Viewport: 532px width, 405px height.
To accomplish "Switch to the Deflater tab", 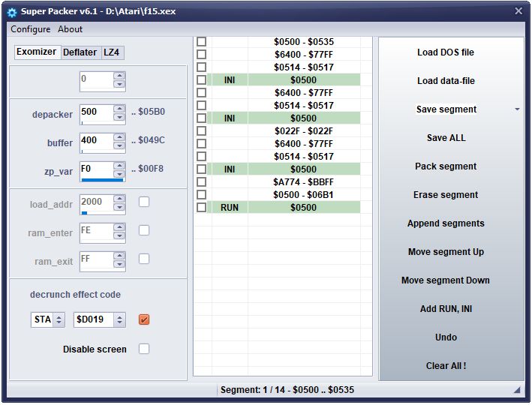I will [80, 52].
